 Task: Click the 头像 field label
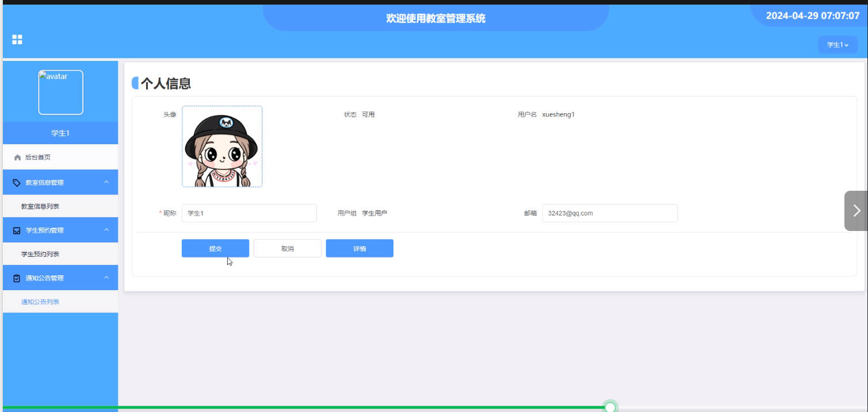pos(170,114)
